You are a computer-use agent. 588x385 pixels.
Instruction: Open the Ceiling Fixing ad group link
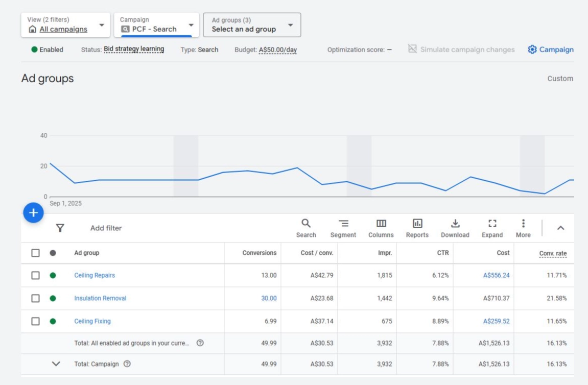click(x=92, y=321)
